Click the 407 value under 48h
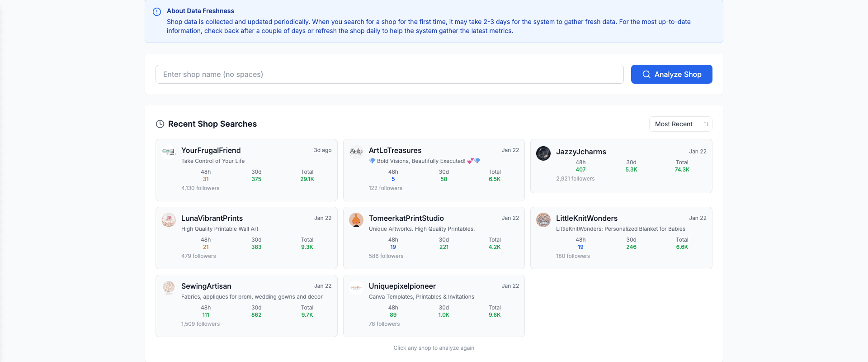Viewport: 868px width, 362px height. [580, 170]
